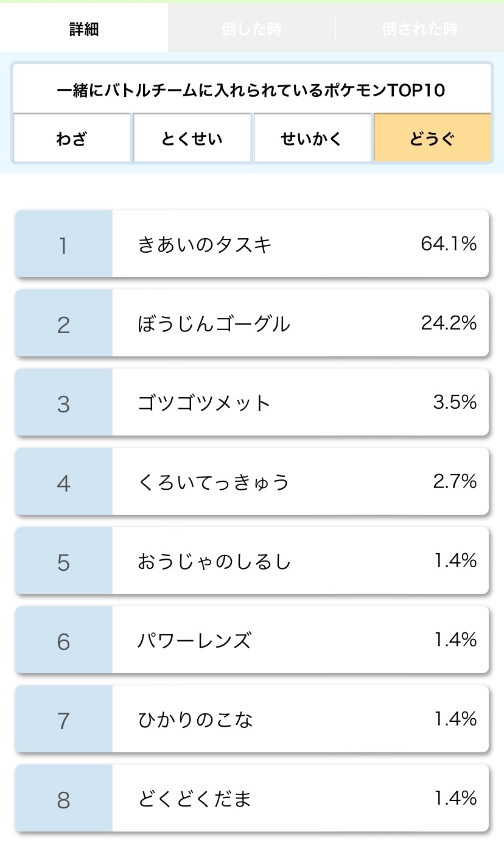
Task: Select the せいかく category button
Action: click(x=312, y=138)
